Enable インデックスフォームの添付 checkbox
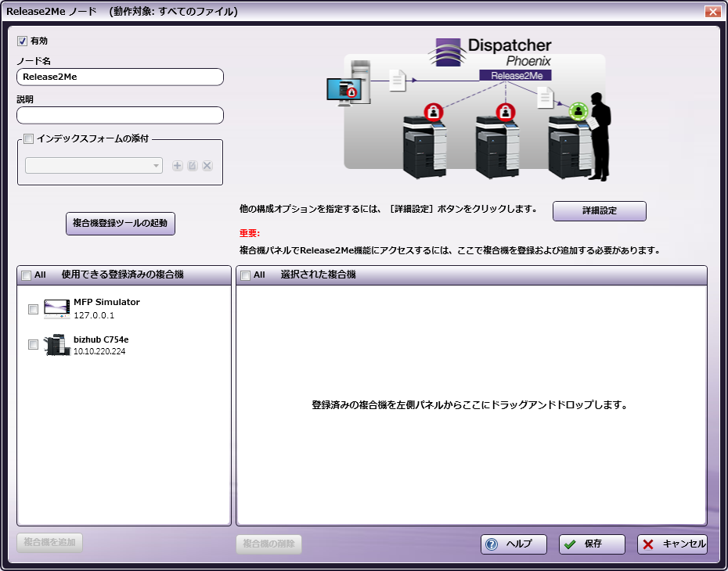 pos(29,138)
